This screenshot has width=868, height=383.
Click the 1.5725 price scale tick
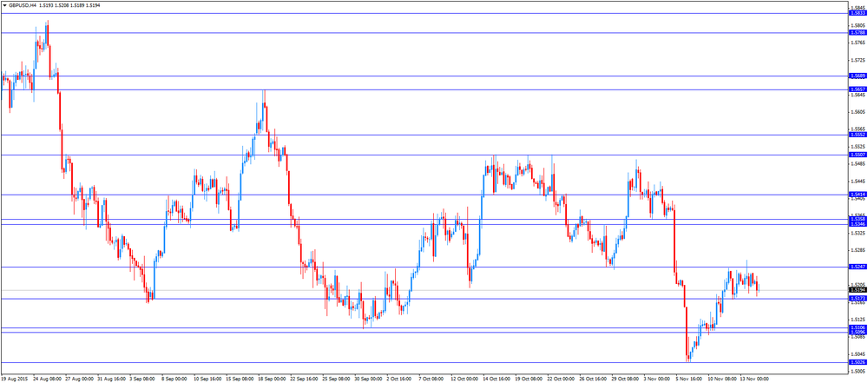[x=857, y=60]
